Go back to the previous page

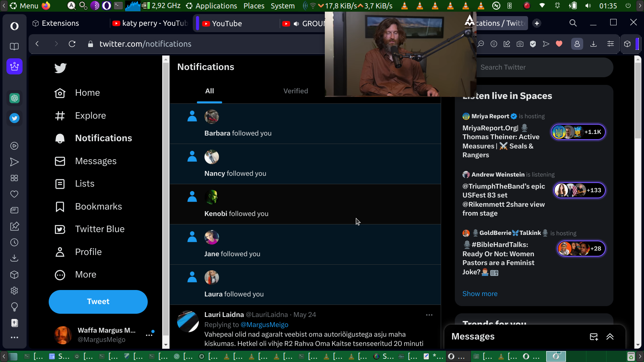click(x=37, y=44)
